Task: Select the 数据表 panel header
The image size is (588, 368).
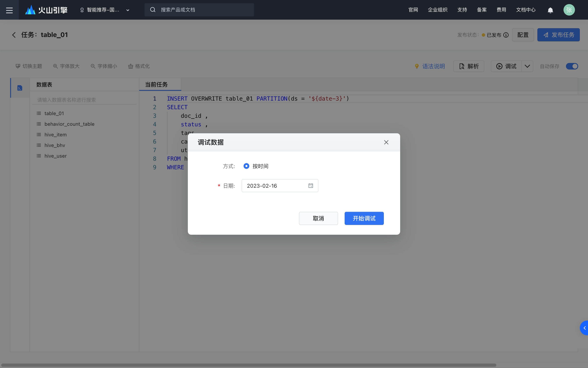Action: pos(44,84)
